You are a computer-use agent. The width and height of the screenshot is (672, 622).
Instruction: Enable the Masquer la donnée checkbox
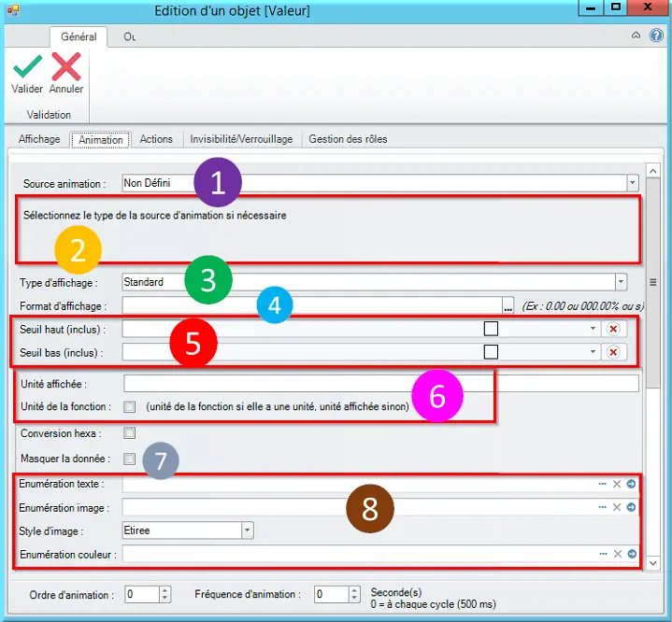coord(129,459)
